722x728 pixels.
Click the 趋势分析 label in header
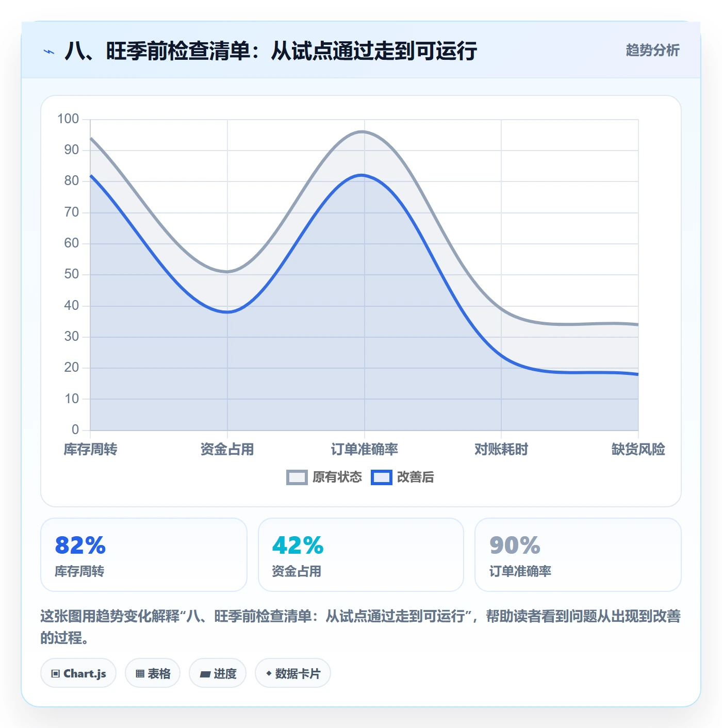[x=652, y=50]
